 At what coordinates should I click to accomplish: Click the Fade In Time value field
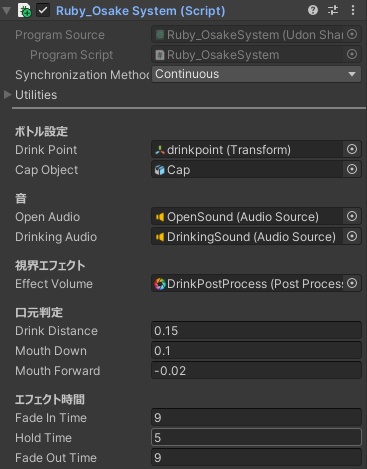256,418
